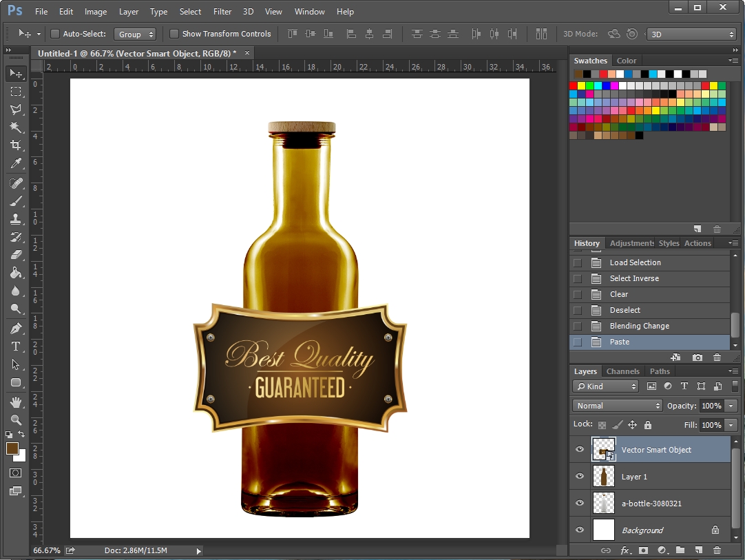Open the Auto-Select Group dropdown
Image resolution: width=745 pixels, height=560 pixels.
coord(135,34)
